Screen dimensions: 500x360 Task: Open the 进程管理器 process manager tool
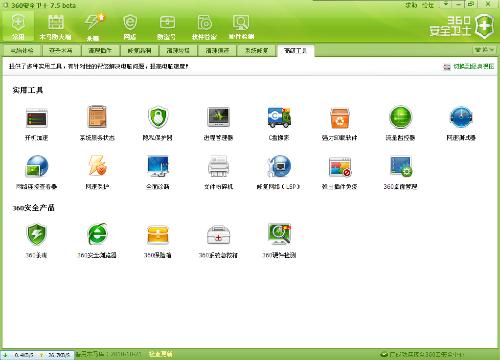tap(218, 123)
